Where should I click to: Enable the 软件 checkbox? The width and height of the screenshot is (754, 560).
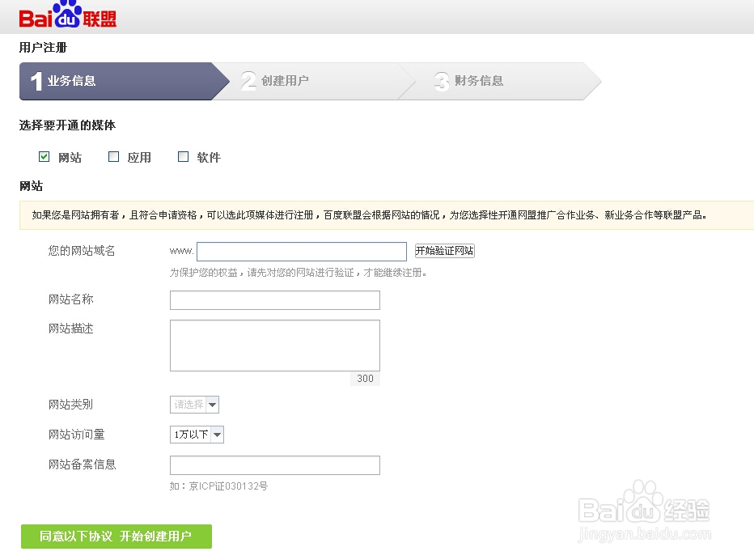pos(184,156)
